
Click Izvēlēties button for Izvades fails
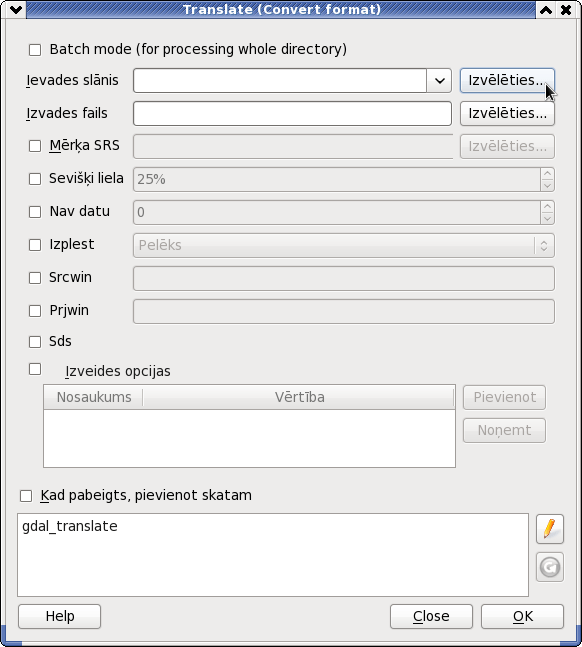click(507, 113)
